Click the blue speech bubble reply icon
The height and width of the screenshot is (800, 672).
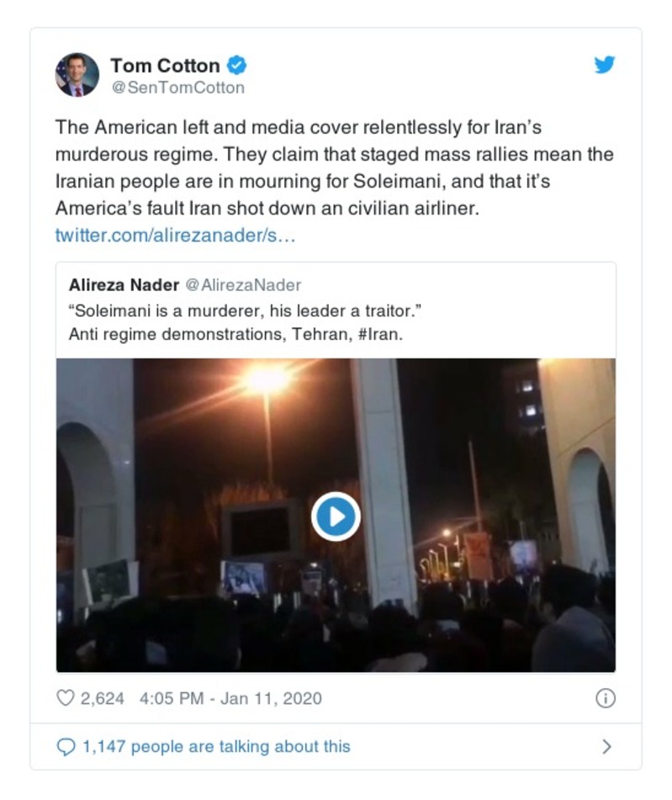pyautogui.click(x=66, y=746)
